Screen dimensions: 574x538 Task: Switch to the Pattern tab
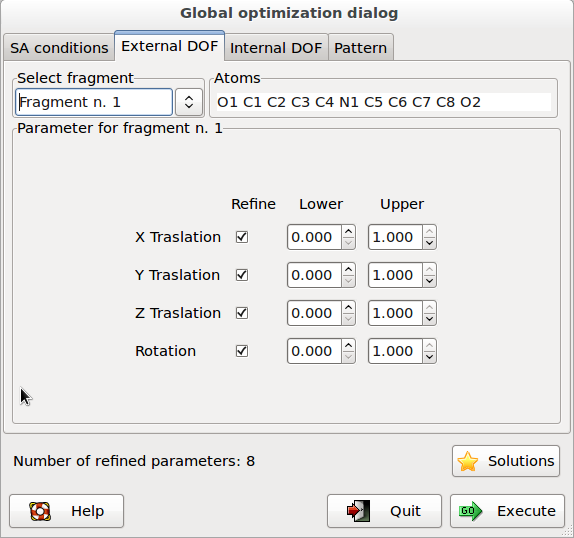361,48
